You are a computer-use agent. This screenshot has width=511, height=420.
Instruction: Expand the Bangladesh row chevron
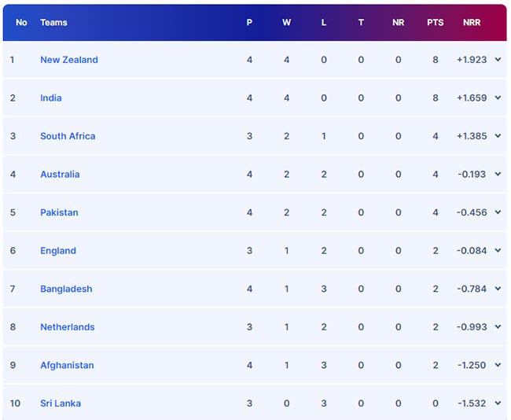(498, 289)
